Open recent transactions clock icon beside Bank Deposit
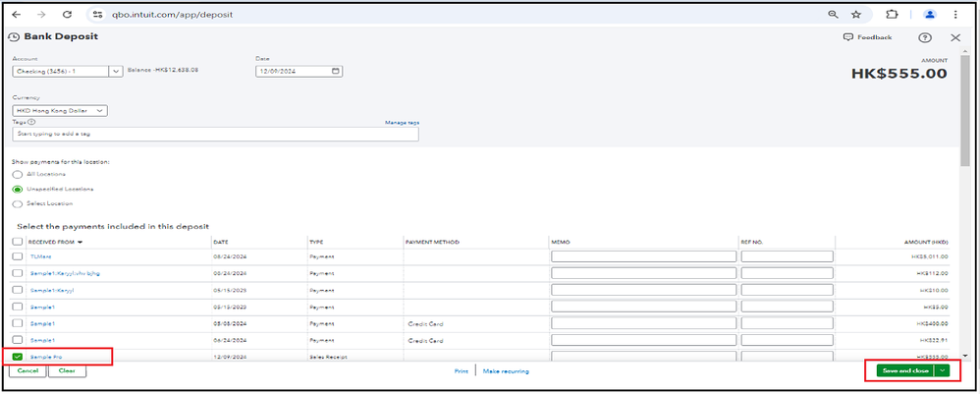This screenshot has width=980, height=394. coord(14,37)
